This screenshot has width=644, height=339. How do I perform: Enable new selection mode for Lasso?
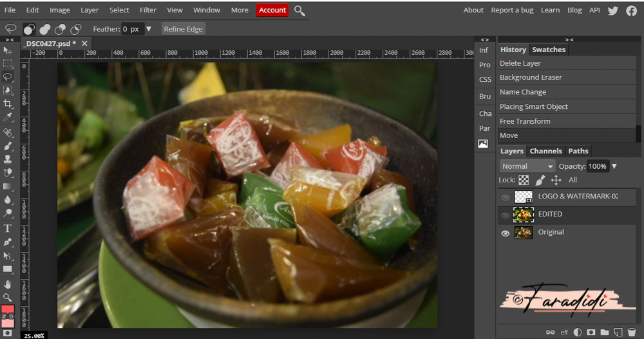click(29, 29)
